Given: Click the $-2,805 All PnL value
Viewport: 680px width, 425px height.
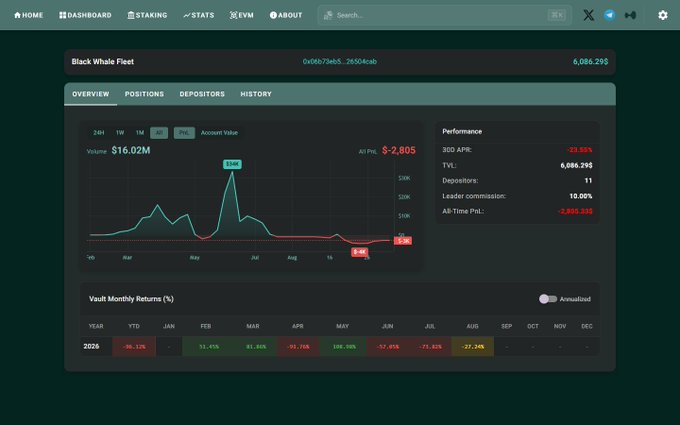Looking at the screenshot, I should [399, 150].
